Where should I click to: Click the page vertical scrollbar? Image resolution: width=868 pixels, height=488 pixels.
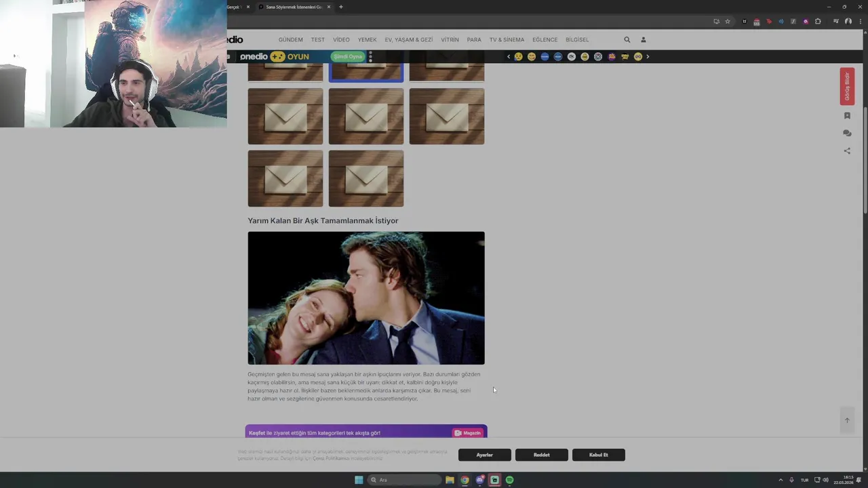click(865, 159)
